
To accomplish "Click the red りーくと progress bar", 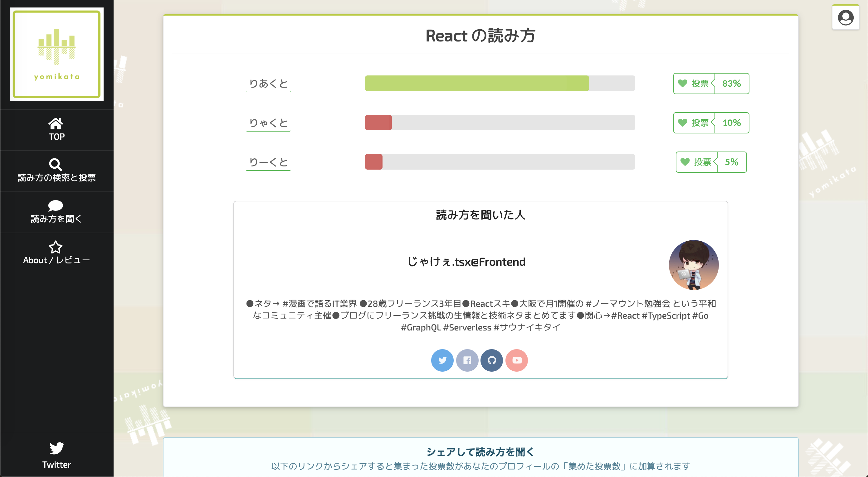I will pyautogui.click(x=374, y=162).
